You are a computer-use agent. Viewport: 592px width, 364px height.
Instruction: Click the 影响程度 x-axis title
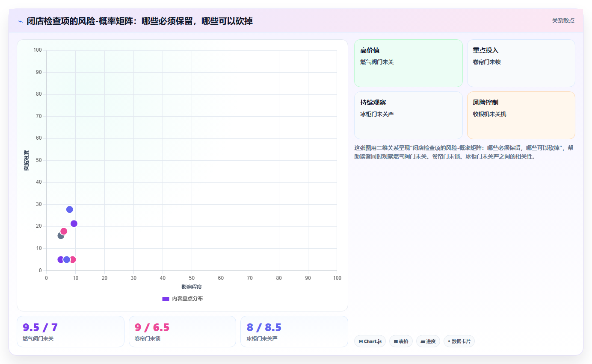[192, 287]
